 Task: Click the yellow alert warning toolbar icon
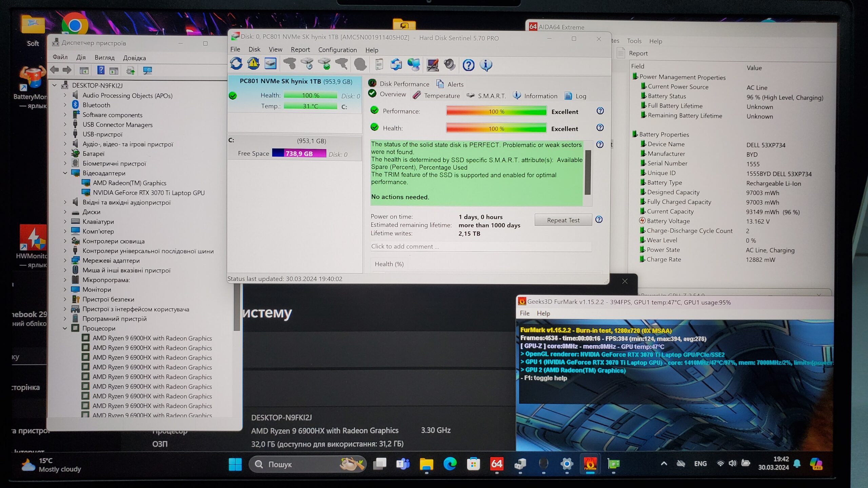coord(253,64)
